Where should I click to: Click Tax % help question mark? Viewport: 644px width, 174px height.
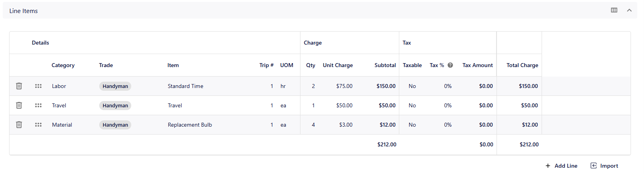tap(450, 65)
